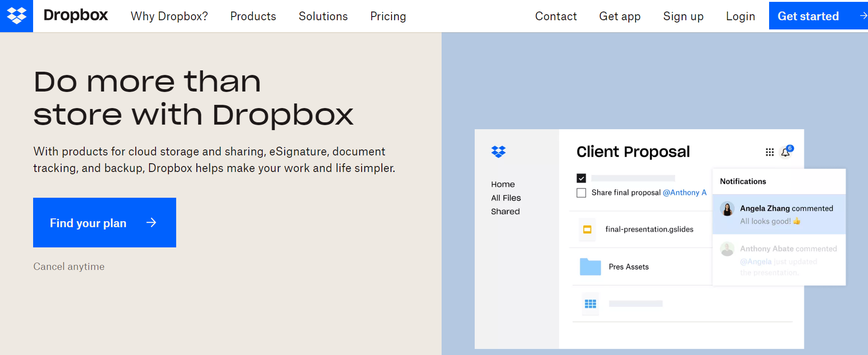This screenshot has width=868, height=355.
Task: Click Angela Zhang's avatar in notifications
Action: (727, 209)
